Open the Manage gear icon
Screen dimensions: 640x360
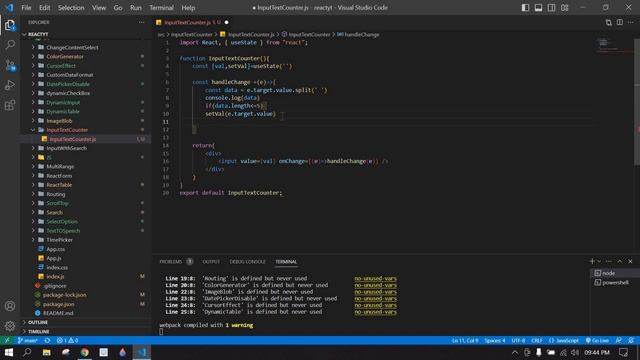tap(10, 326)
